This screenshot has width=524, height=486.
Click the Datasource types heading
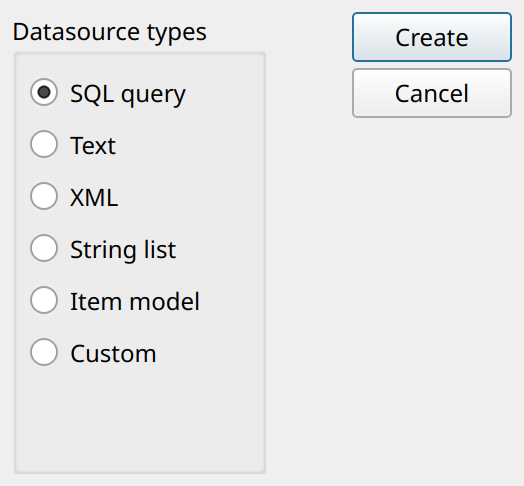coord(110,33)
